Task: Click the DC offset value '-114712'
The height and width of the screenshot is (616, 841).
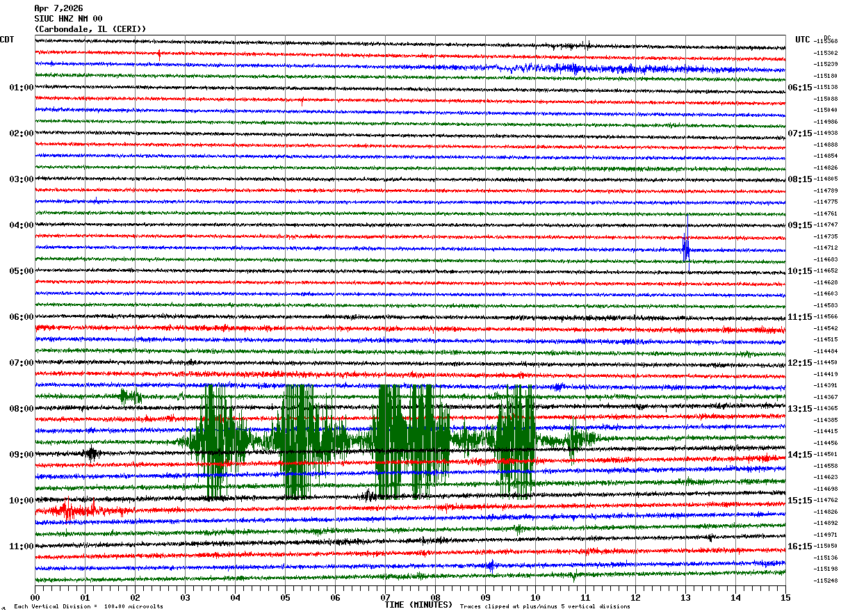Action: coord(826,248)
